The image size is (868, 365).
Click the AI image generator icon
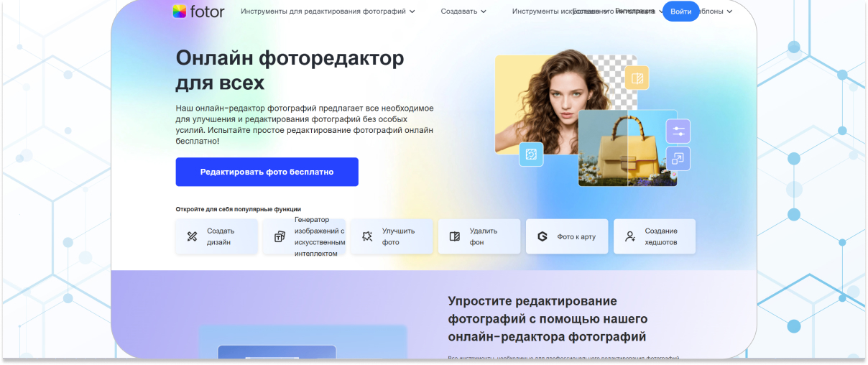[280, 236]
